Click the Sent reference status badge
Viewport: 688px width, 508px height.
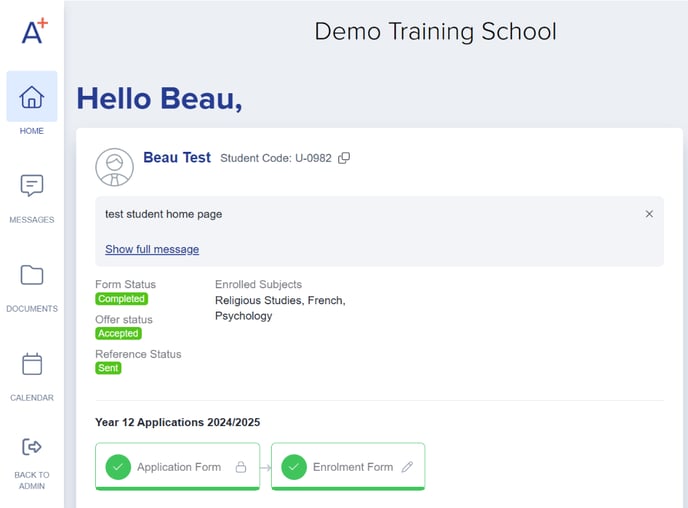(x=108, y=368)
